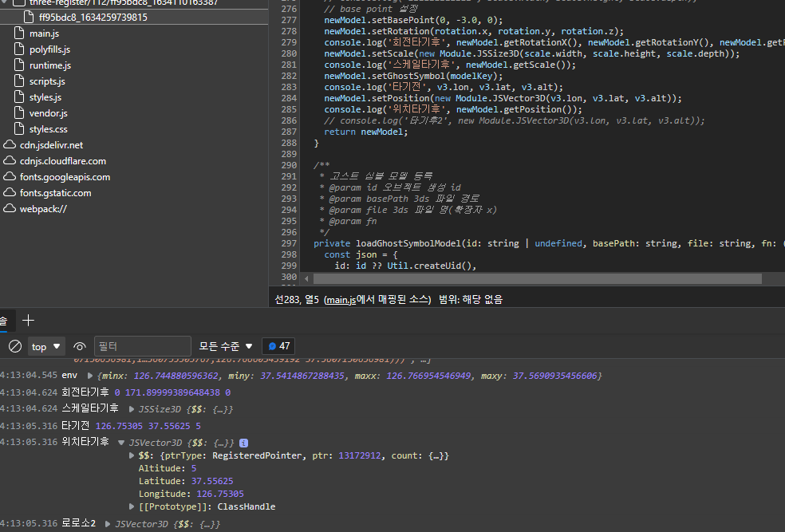The height and width of the screenshot is (532, 785).
Task: Switch to the 콘솔 tab
Action: [x=5, y=320]
